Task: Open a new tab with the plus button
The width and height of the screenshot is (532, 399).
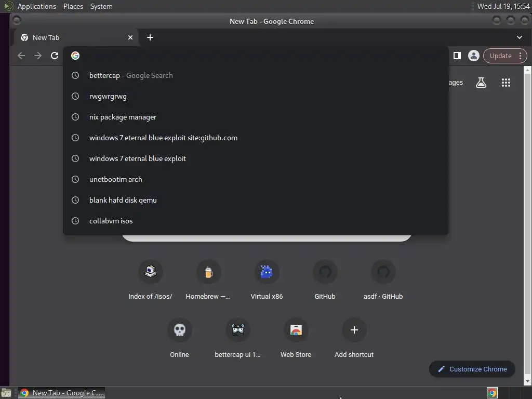Action: coord(150,37)
